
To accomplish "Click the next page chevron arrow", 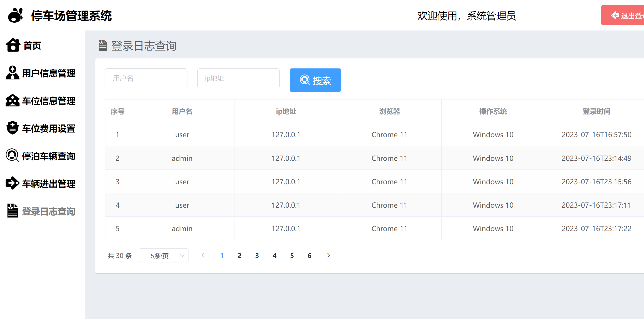I will pos(328,255).
